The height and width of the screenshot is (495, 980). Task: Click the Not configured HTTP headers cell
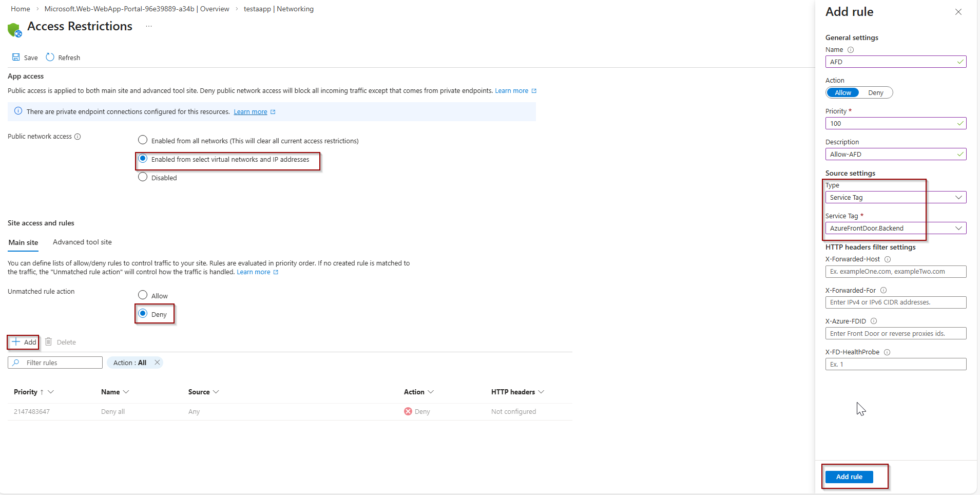pos(513,412)
